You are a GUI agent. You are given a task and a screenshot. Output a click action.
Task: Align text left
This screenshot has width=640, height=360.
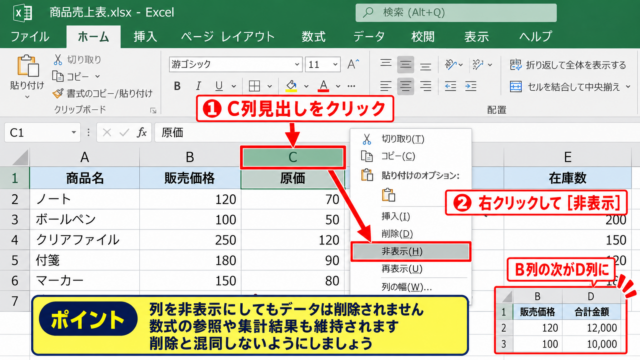385,86
